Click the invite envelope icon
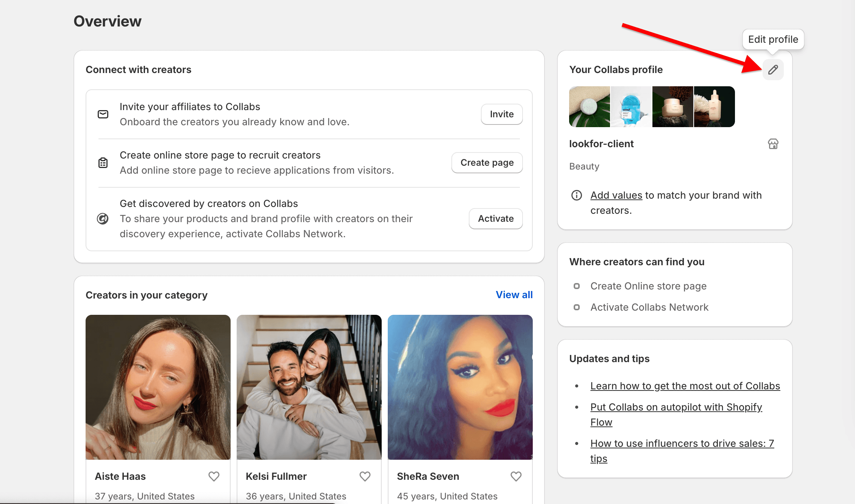The width and height of the screenshot is (855, 504). click(103, 114)
